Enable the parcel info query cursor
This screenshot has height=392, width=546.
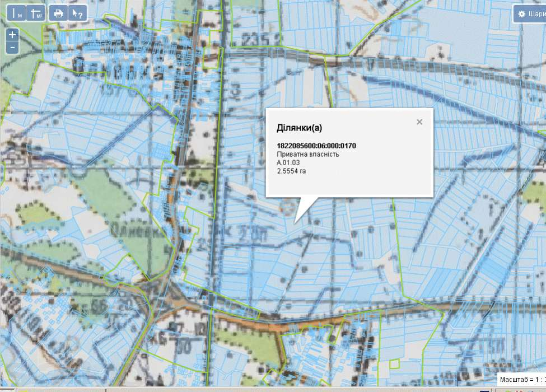pos(77,14)
